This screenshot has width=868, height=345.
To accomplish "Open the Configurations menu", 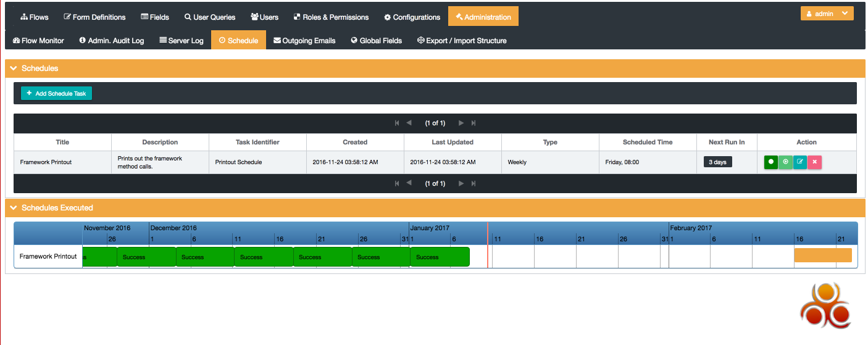I will (412, 17).
